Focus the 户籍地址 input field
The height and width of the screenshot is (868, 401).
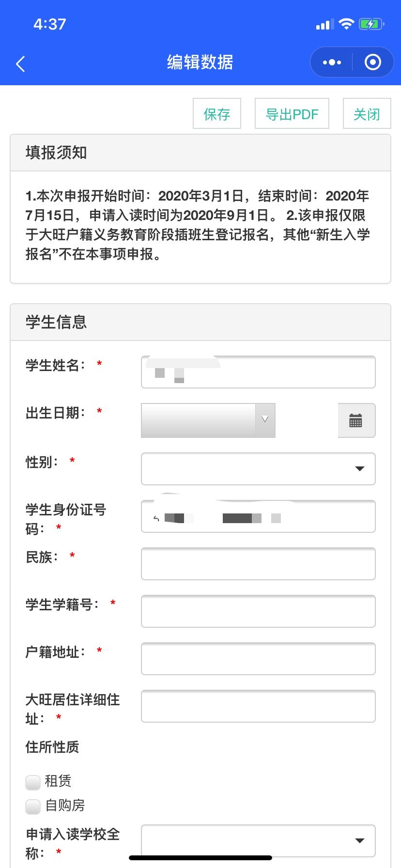[258, 659]
